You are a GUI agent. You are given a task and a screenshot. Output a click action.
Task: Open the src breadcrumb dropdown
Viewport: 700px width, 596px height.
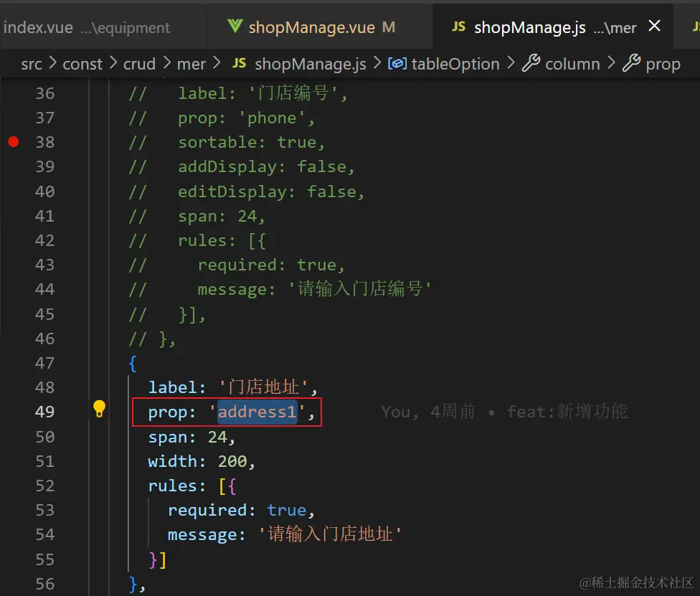(31, 64)
